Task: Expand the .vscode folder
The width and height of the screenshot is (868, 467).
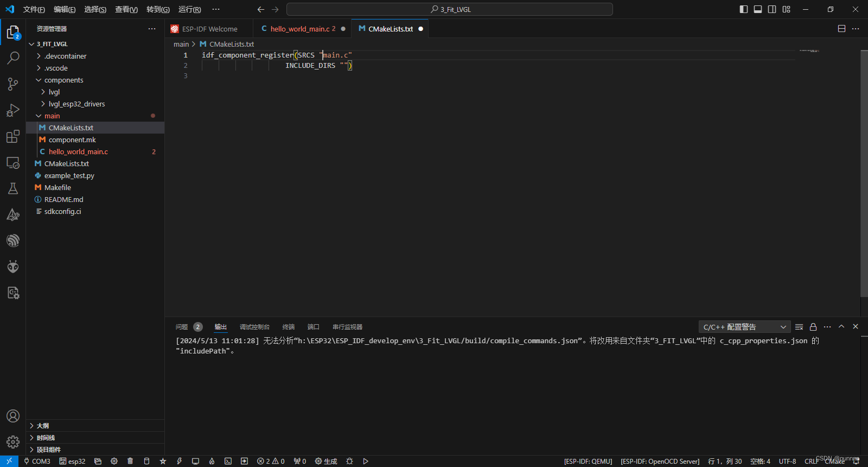Action: [95, 68]
